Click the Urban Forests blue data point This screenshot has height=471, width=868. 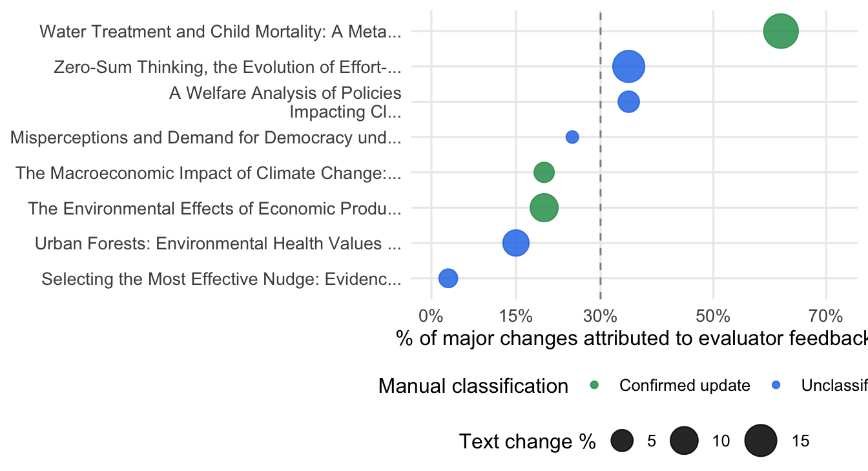point(515,243)
